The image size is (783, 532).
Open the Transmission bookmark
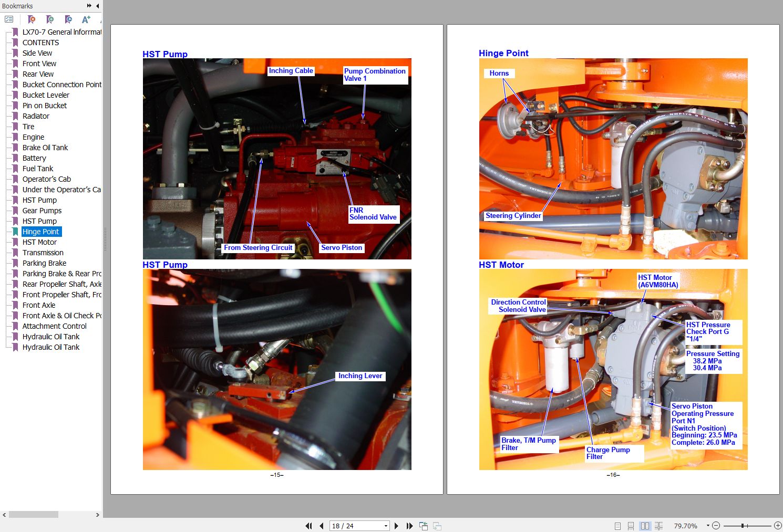[x=43, y=253]
